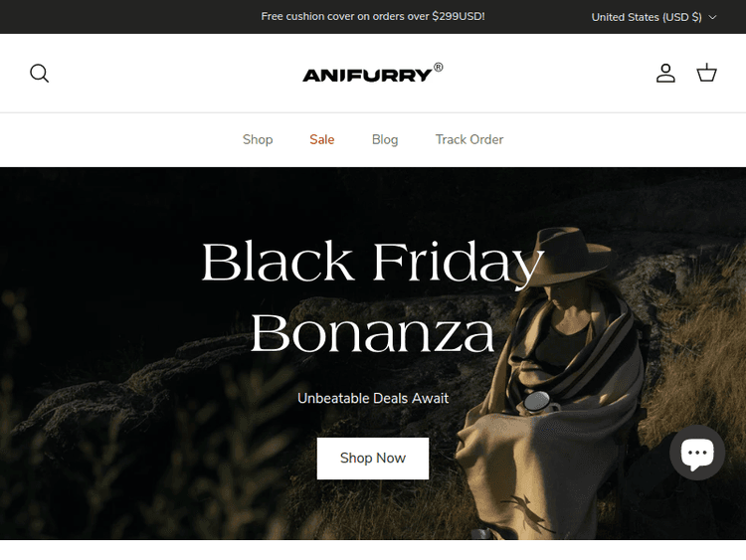Select Track Order in the navigation
This screenshot has height=560, width=746.
(x=469, y=139)
